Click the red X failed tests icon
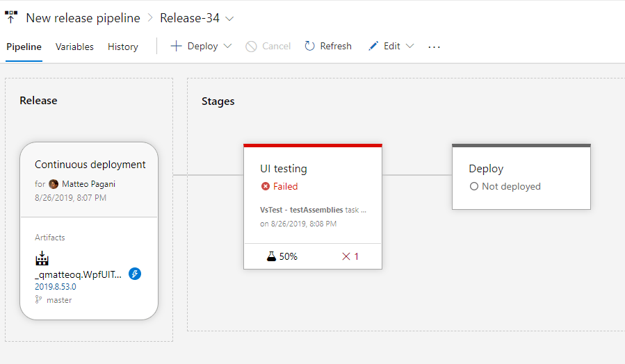 coord(346,256)
